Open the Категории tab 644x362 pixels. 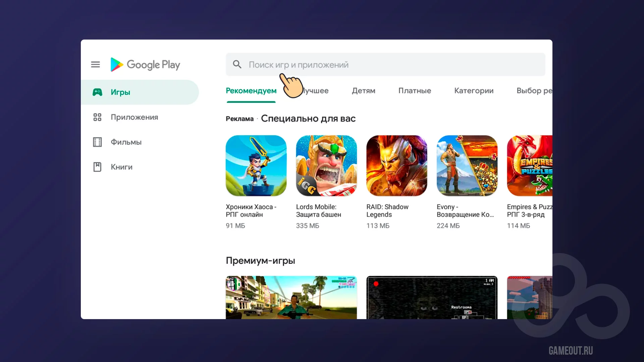pos(474,90)
